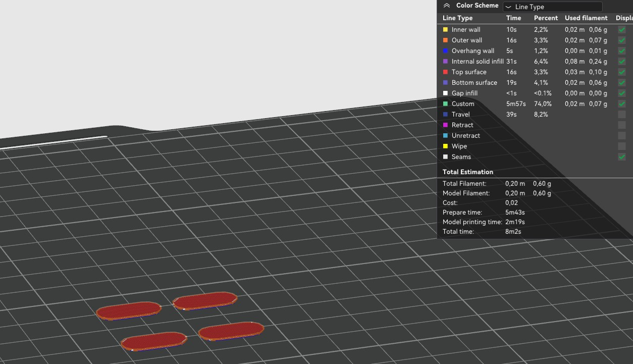Click the Bottom surface color swatch
This screenshot has width=633, height=364.
445,83
